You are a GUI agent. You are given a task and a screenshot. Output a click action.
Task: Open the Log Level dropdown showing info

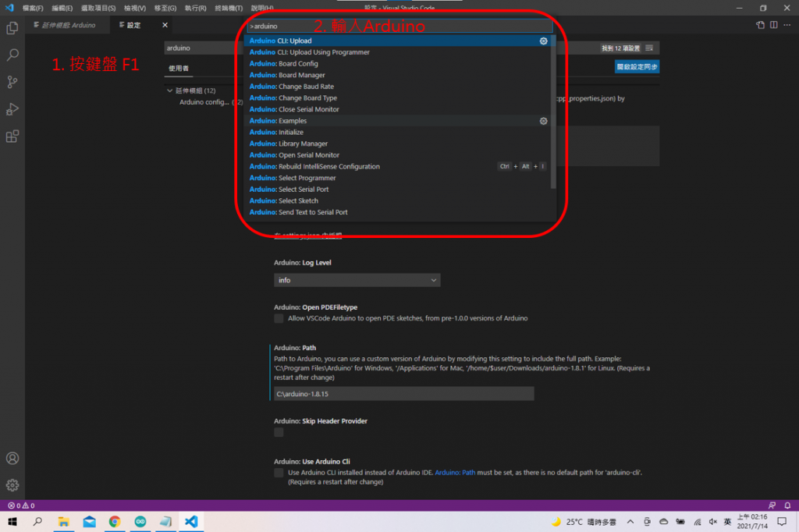(357, 280)
